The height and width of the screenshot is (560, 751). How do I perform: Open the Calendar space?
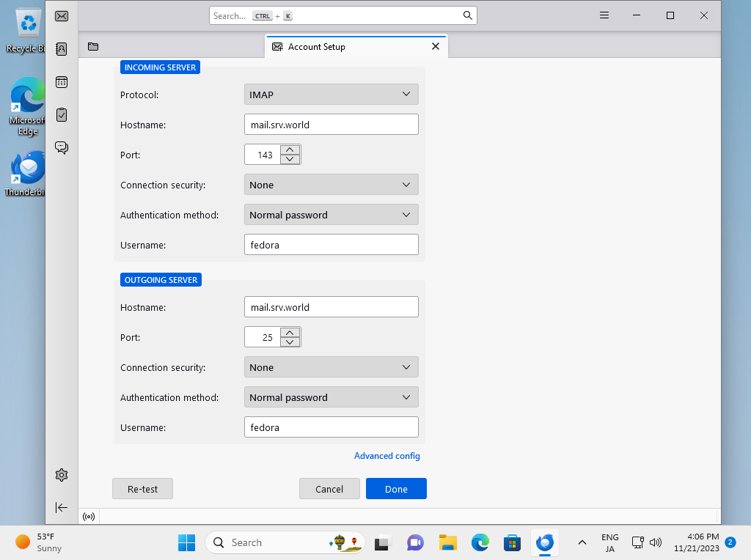click(x=62, y=81)
